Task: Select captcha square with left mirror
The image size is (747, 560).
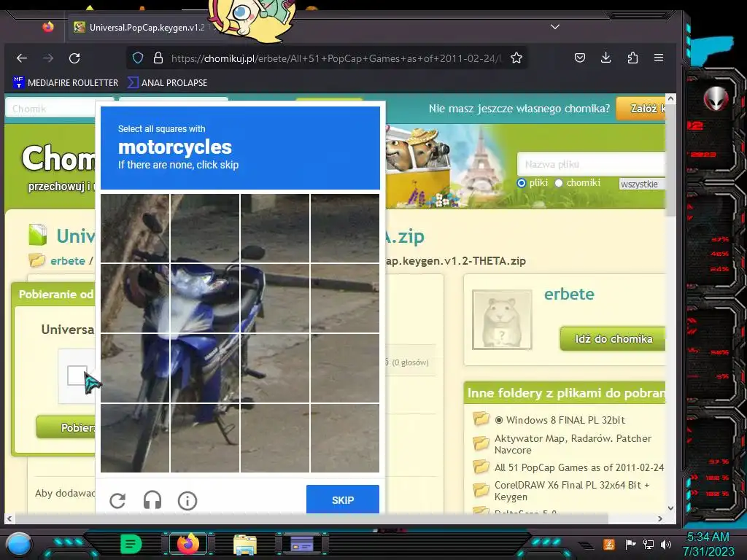Action: pos(135,228)
